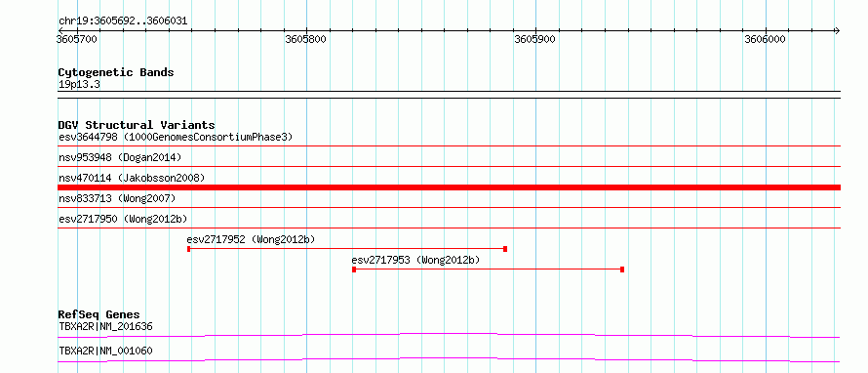Click the esv3644798 1000GenomesConsortiumPhase3 variant label

coord(176,137)
